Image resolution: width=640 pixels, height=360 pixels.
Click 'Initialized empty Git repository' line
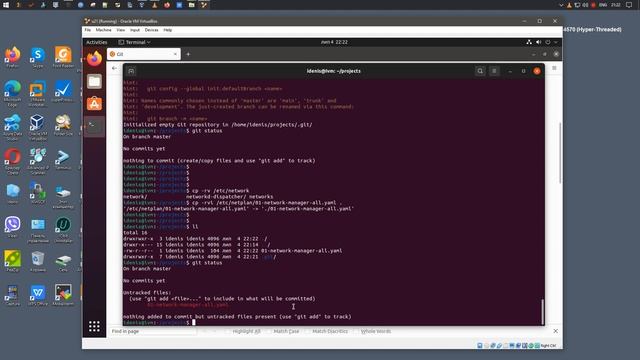pyautogui.click(x=218, y=125)
